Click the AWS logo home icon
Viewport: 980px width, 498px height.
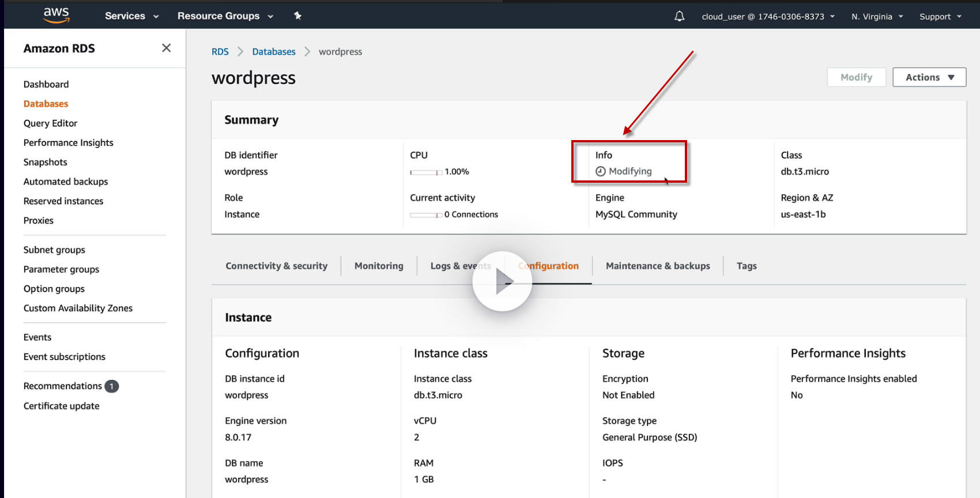[x=56, y=16]
